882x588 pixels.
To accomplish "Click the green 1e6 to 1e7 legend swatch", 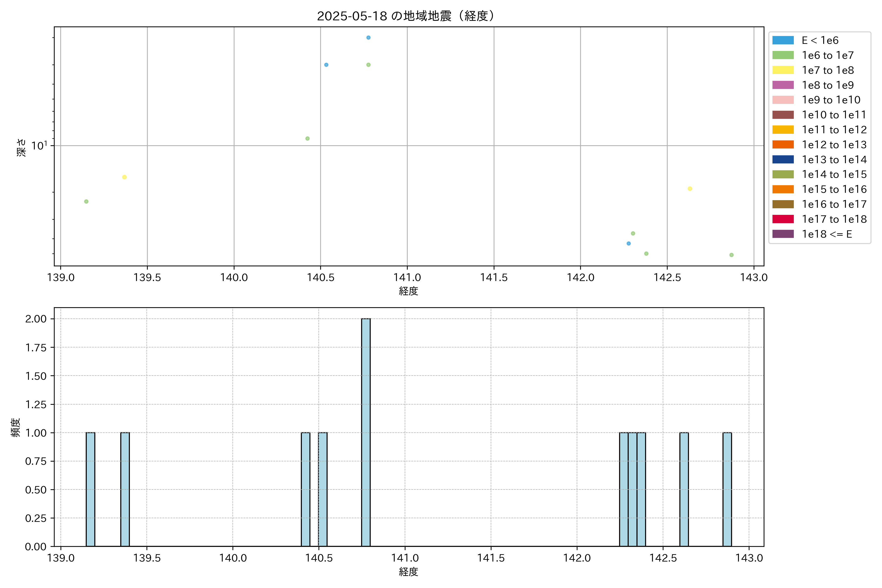I will point(783,55).
